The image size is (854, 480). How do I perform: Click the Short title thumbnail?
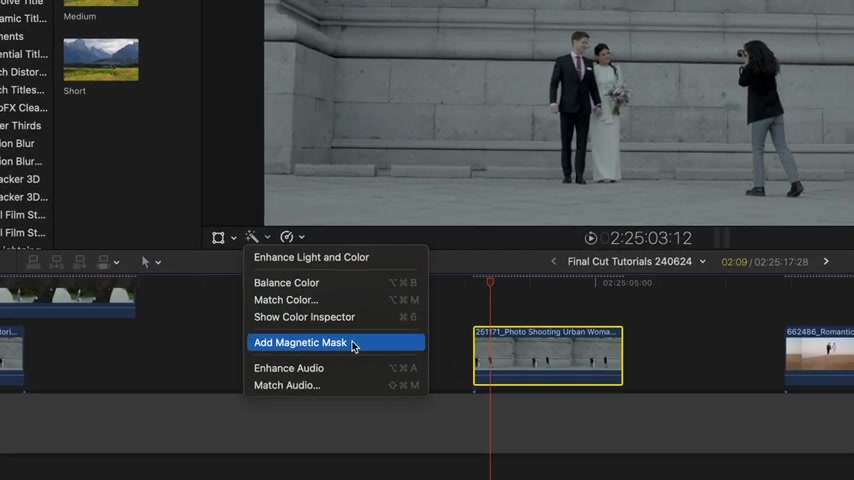101,60
